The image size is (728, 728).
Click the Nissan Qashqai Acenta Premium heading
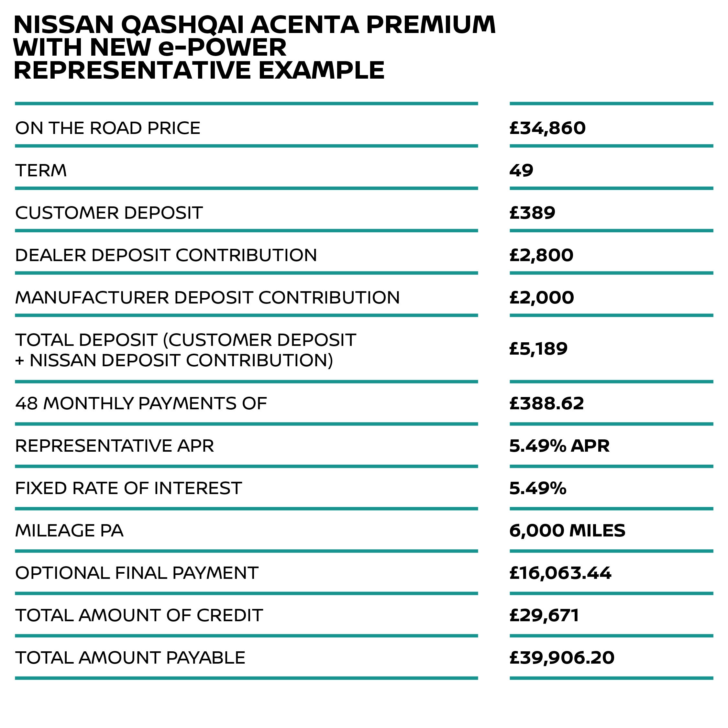pyautogui.click(x=254, y=47)
